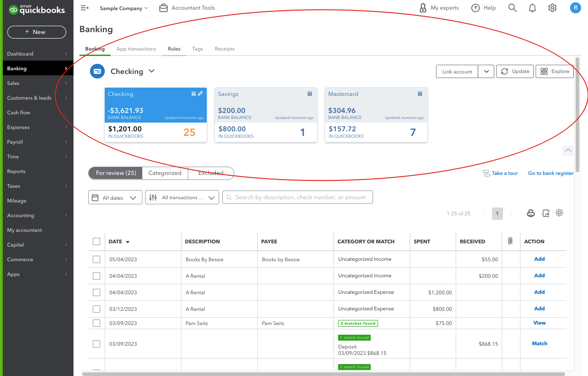Click the transaction search field

click(x=298, y=197)
